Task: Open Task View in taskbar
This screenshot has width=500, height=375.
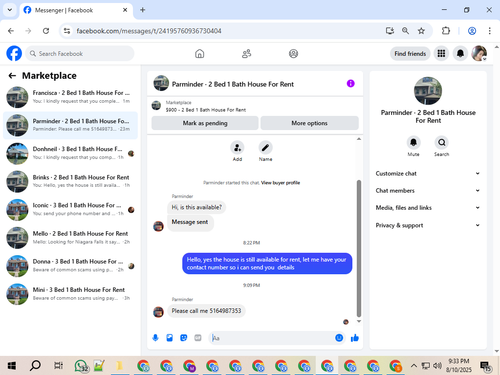Action: pos(58,366)
